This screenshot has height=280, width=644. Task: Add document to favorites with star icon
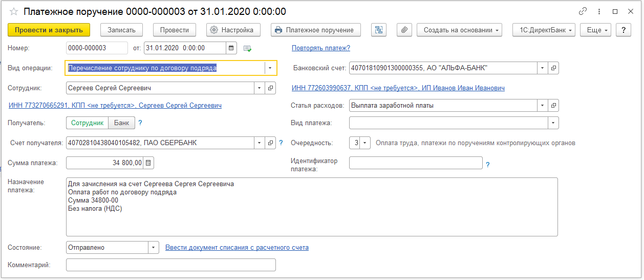coord(14,11)
